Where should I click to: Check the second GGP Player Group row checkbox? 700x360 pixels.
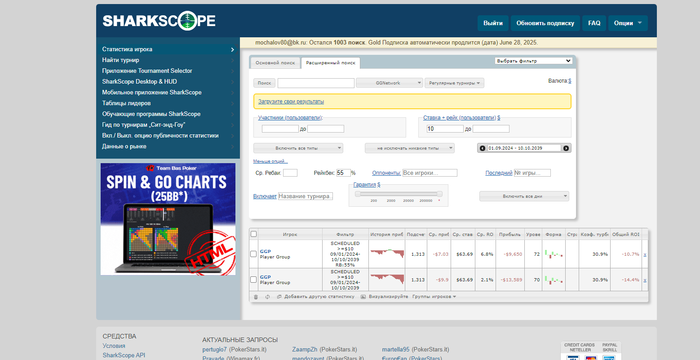[254, 279]
